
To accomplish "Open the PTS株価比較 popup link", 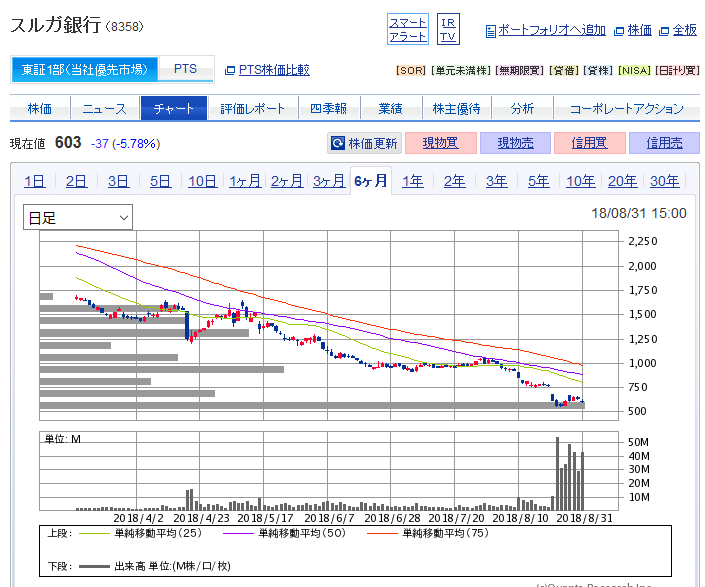I will coord(267,70).
